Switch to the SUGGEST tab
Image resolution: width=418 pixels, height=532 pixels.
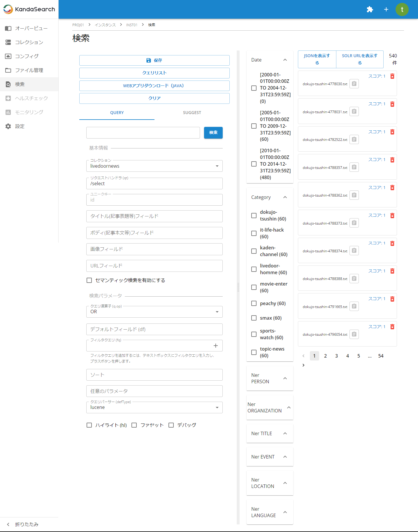pos(192,113)
